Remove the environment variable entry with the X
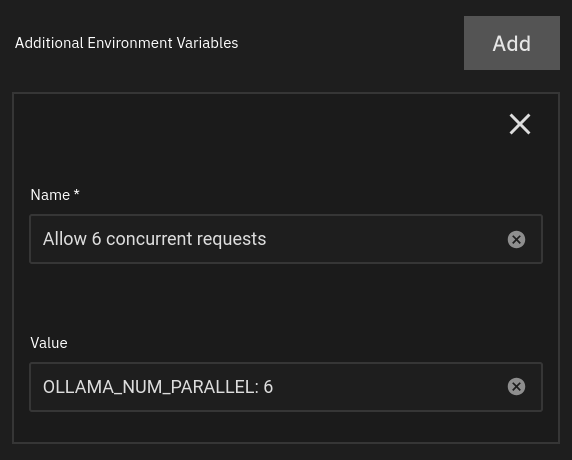The height and width of the screenshot is (460, 572). pyautogui.click(x=519, y=124)
